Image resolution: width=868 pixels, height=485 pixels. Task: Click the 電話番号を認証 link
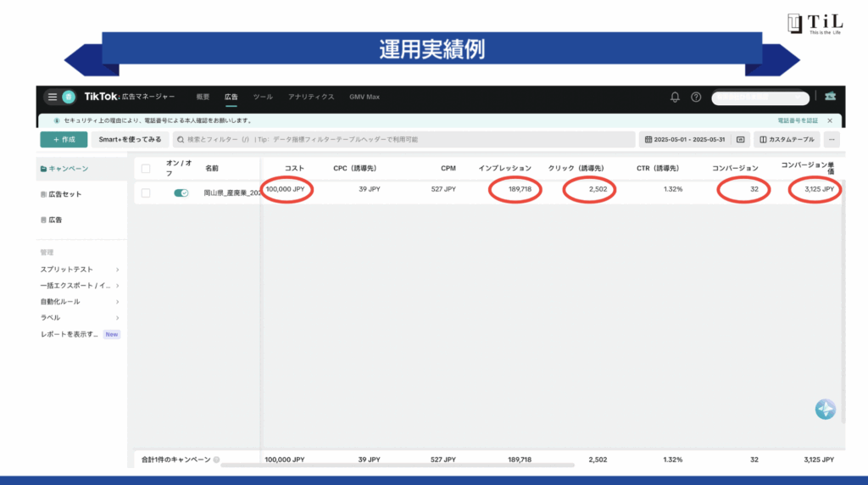pyautogui.click(x=797, y=121)
